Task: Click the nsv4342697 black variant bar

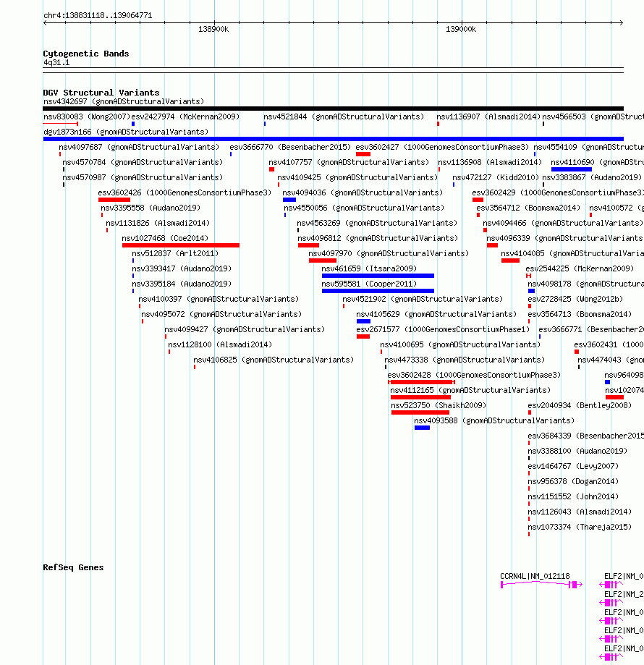Action: click(x=334, y=109)
